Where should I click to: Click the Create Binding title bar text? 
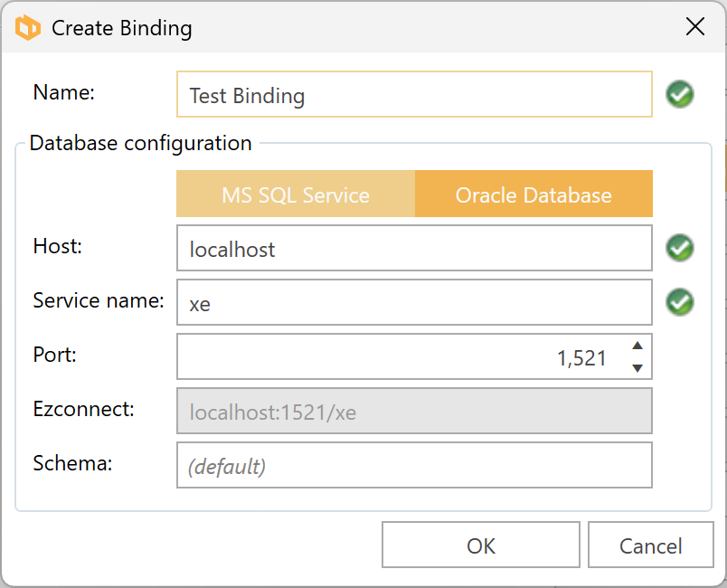(x=122, y=28)
